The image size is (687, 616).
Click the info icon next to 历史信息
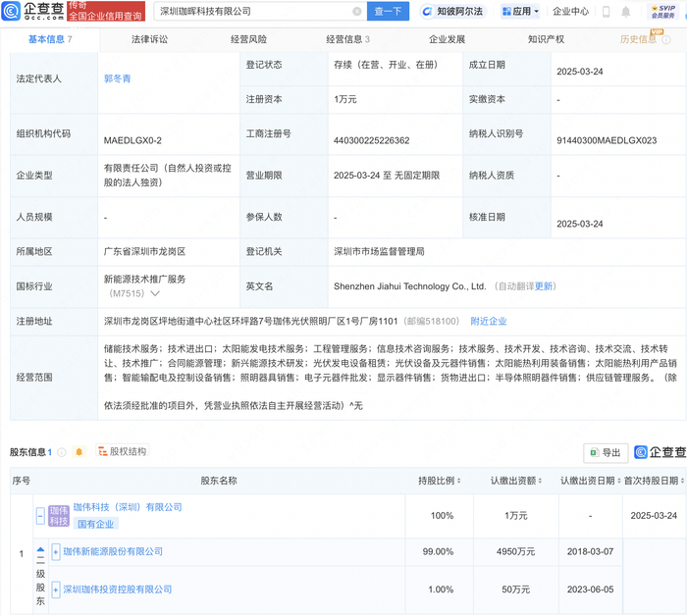(x=666, y=40)
